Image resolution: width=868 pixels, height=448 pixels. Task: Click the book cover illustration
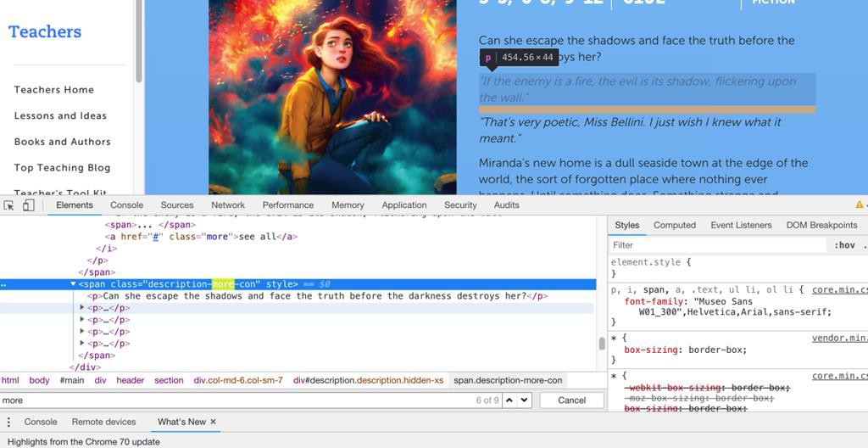(x=332, y=97)
